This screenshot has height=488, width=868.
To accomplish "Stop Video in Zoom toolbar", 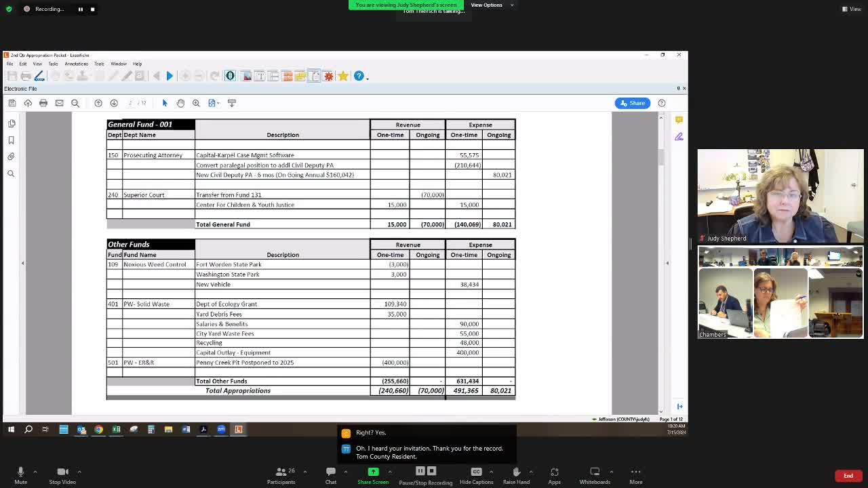I will (x=62, y=474).
